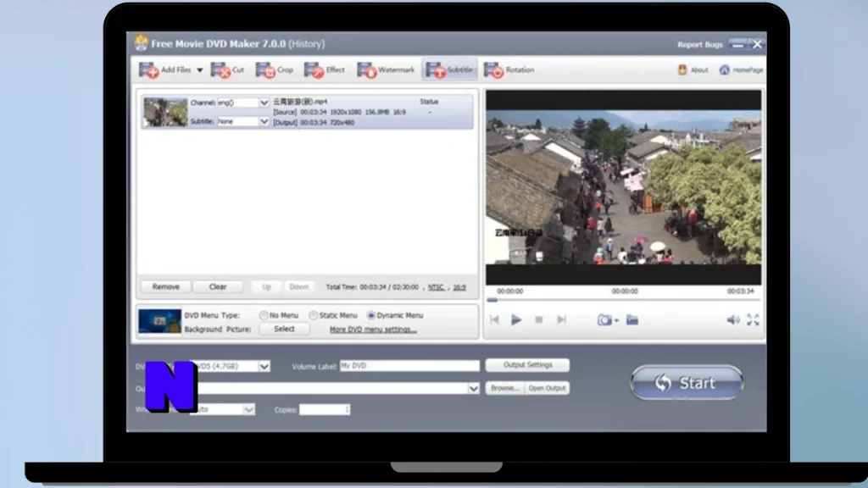This screenshot has width=868, height=488.
Task: Click the background picture Select button
Action: click(284, 329)
